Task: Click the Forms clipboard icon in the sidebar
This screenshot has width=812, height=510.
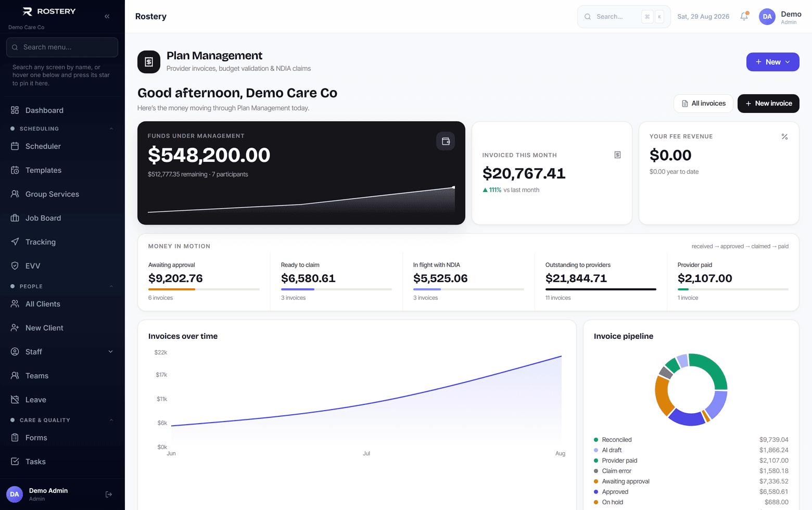Action: coord(15,438)
